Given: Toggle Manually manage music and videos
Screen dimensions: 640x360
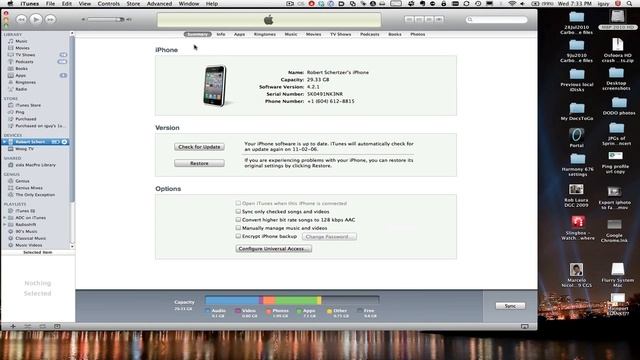Looking at the screenshot, I should tap(238, 228).
